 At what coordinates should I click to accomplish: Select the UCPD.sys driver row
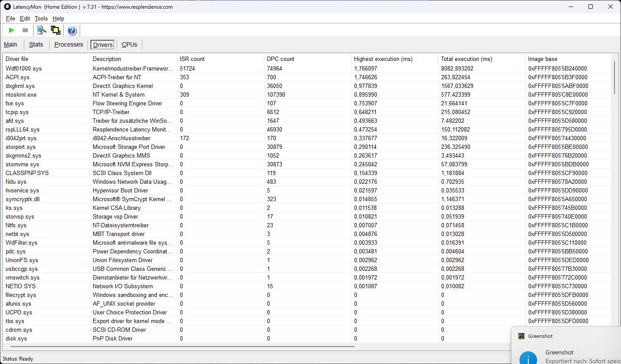[x=307, y=312]
